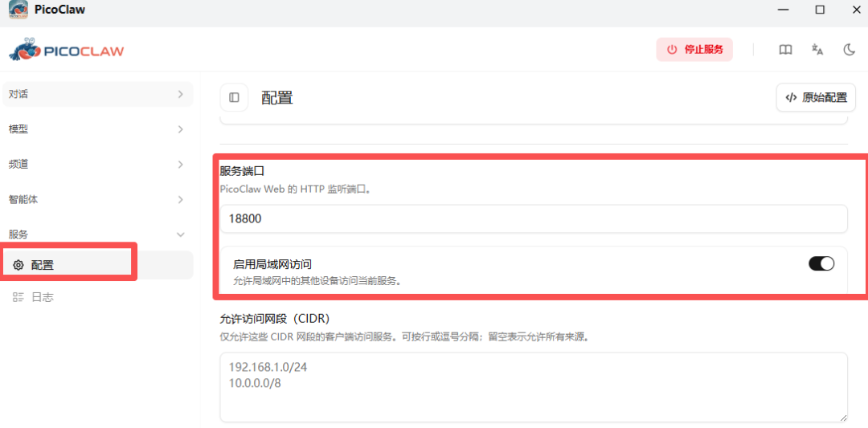Screen dimensions: 868x428
Task: Open the 智能体 menu item
Action: pos(98,200)
